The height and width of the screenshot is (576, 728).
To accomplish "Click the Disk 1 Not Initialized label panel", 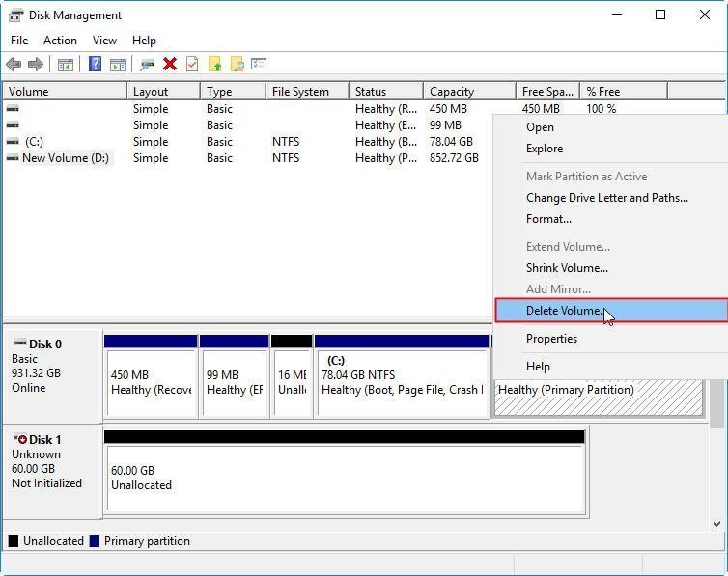I will pos(52,461).
